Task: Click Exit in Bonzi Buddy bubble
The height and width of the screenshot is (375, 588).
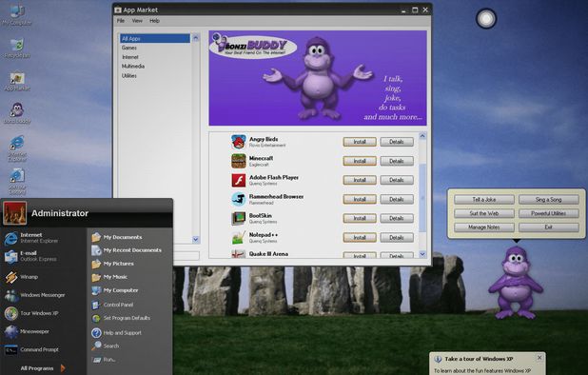Action: 549,227
